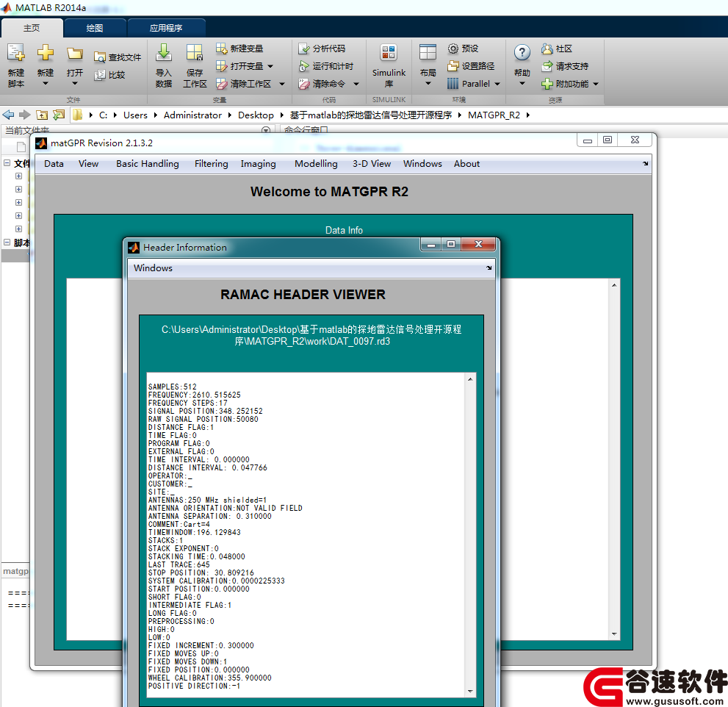Image resolution: width=728 pixels, height=707 pixels.
Task: Click 请求支持 (Request Support) icon
Action: click(547, 66)
